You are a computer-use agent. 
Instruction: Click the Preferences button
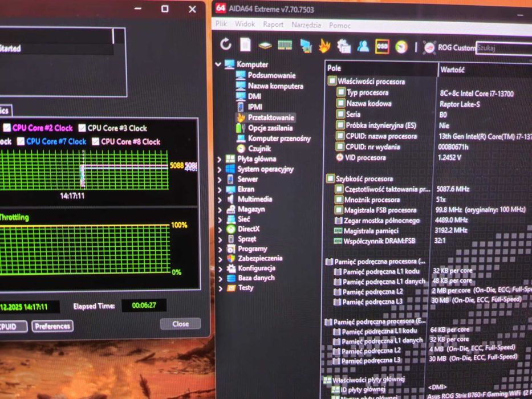52,326
